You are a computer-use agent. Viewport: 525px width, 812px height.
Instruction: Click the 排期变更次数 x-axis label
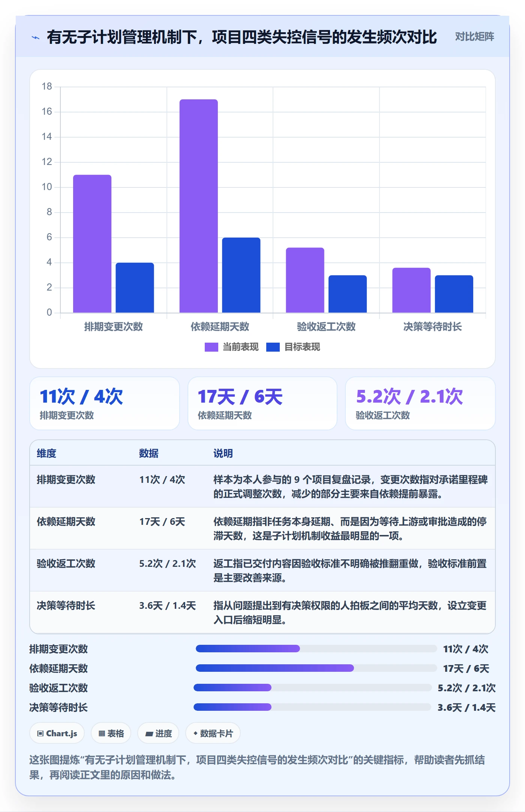[113, 327]
